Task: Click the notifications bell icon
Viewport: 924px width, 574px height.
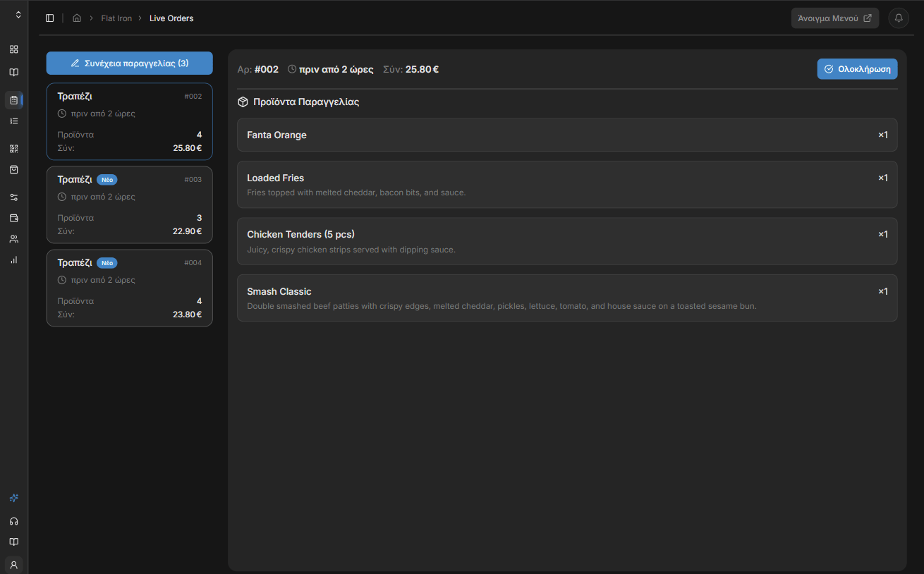Action: click(x=899, y=18)
